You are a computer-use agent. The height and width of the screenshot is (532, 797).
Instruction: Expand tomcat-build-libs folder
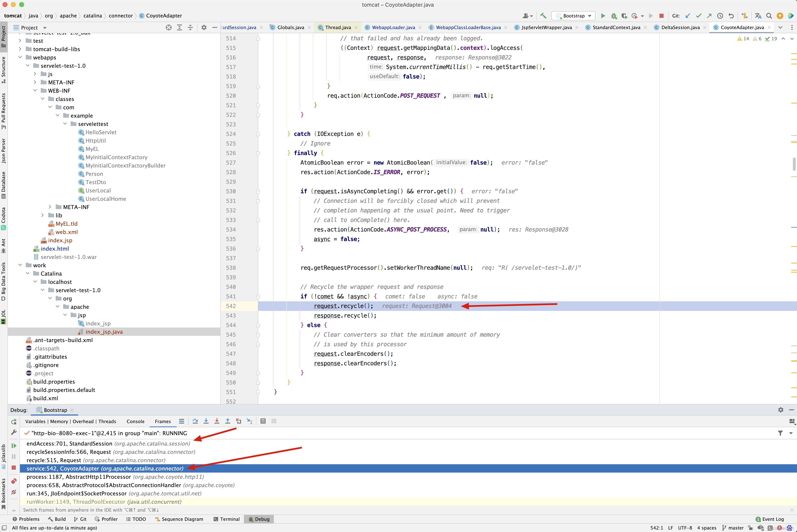click(20, 49)
